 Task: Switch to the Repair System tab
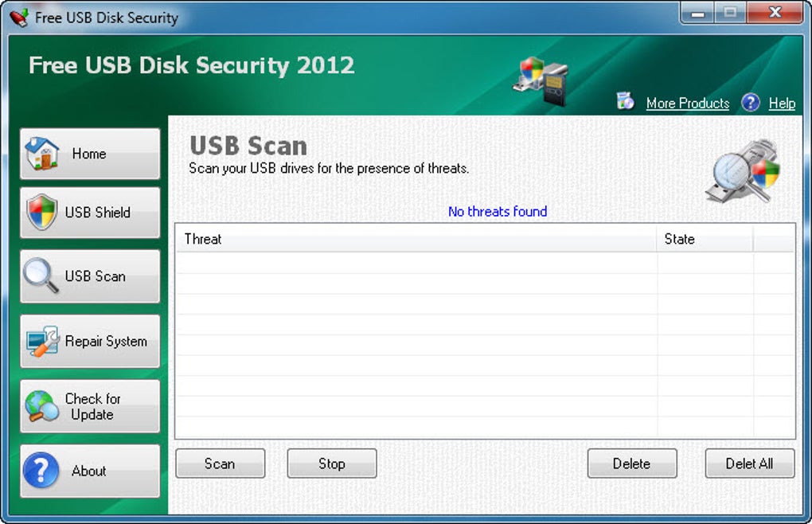[90, 341]
